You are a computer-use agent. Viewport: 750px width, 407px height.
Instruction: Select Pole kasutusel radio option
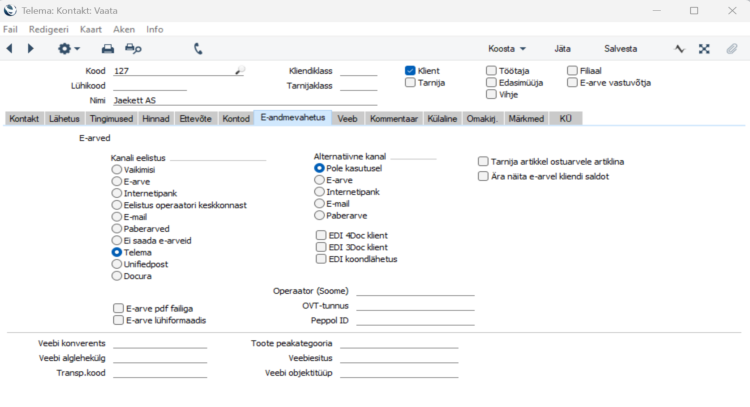point(319,168)
